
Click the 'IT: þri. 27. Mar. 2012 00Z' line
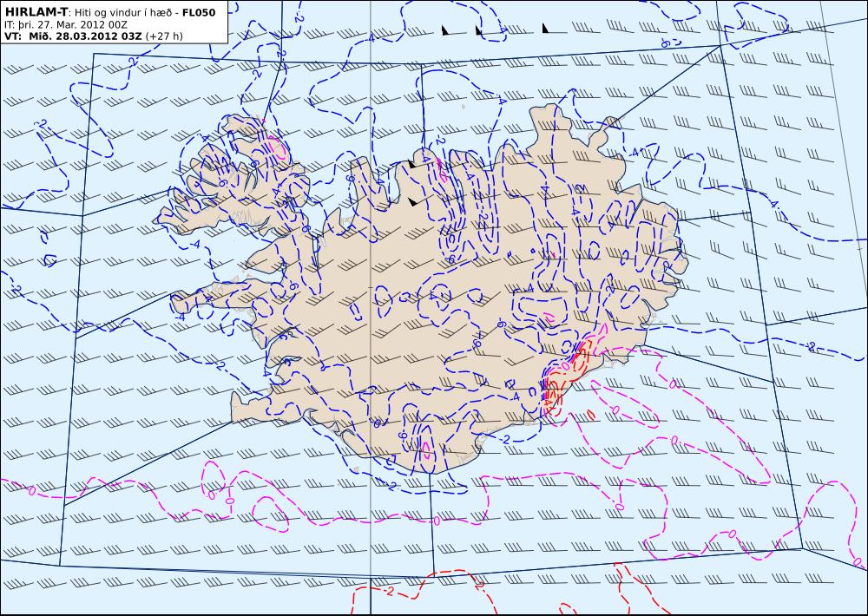click(x=66, y=25)
